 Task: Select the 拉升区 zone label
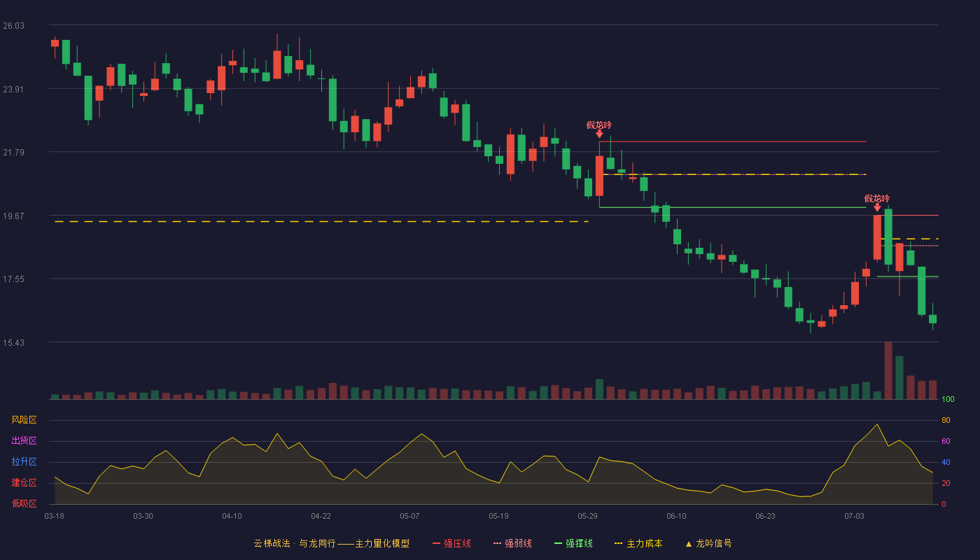[x=24, y=462]
